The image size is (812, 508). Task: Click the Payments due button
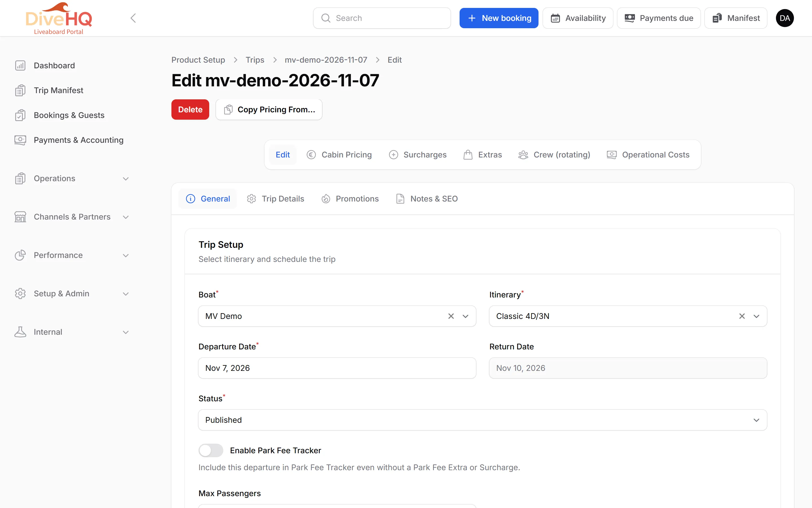click(659, 18)
